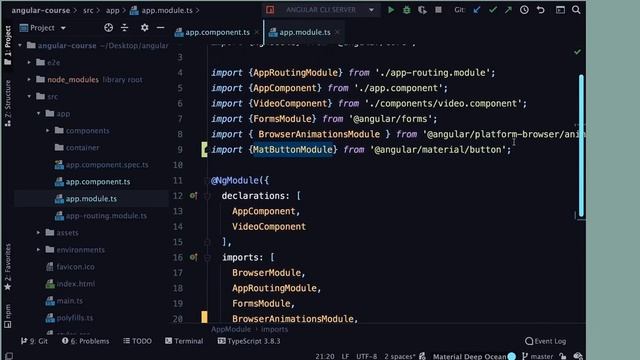The image size is (640, 360).
Task: Click the gutter icon beside imports line
Action: 193,257
